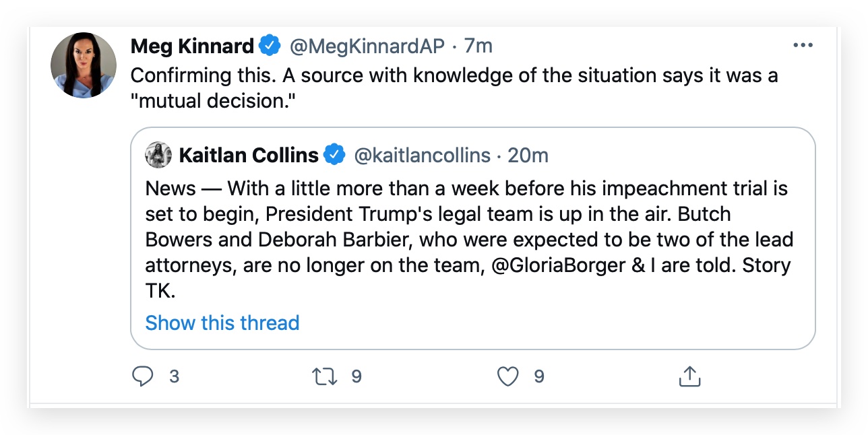Viewport: 868px width, 435px height.
Task: Open the quoted tweet text body
Action: (x=470, y=239)
